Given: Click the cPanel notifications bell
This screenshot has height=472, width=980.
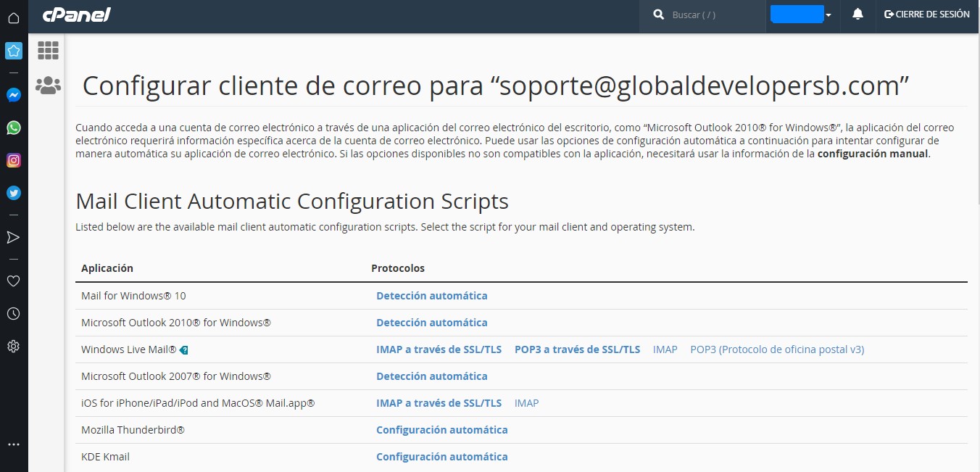Looking at the screenshot, I should tap(857, 15).
